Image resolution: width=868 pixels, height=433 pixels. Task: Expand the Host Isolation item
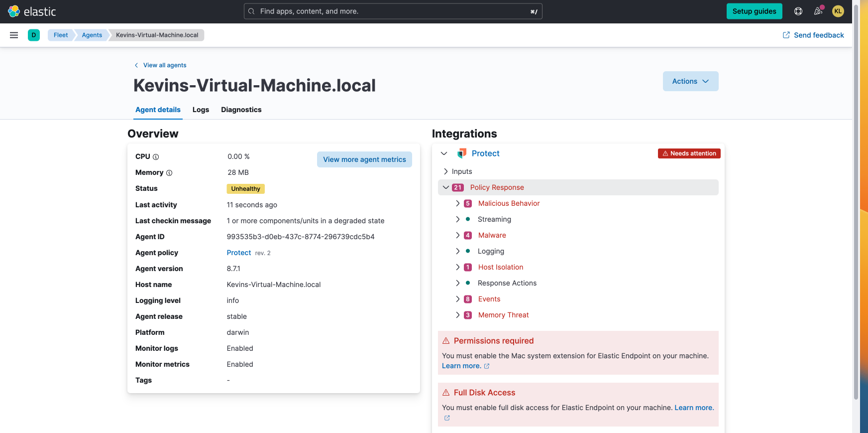458,267
